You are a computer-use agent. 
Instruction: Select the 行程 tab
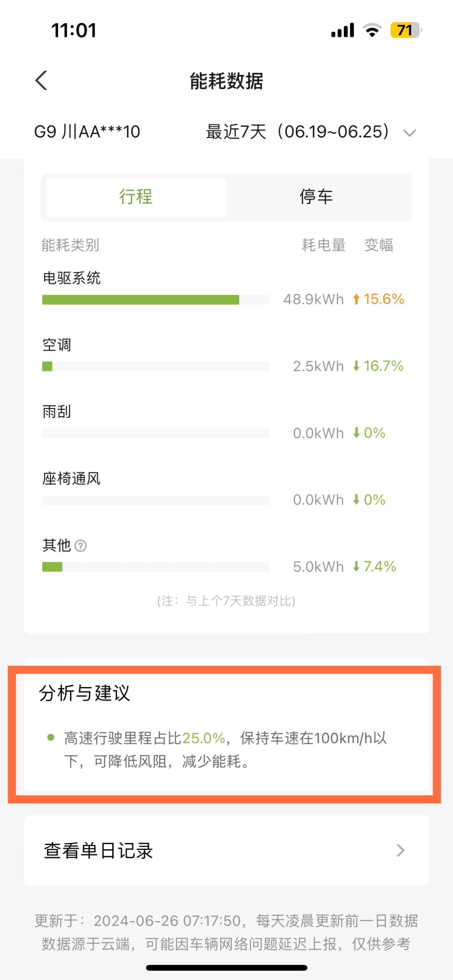(x=136, y=197)
